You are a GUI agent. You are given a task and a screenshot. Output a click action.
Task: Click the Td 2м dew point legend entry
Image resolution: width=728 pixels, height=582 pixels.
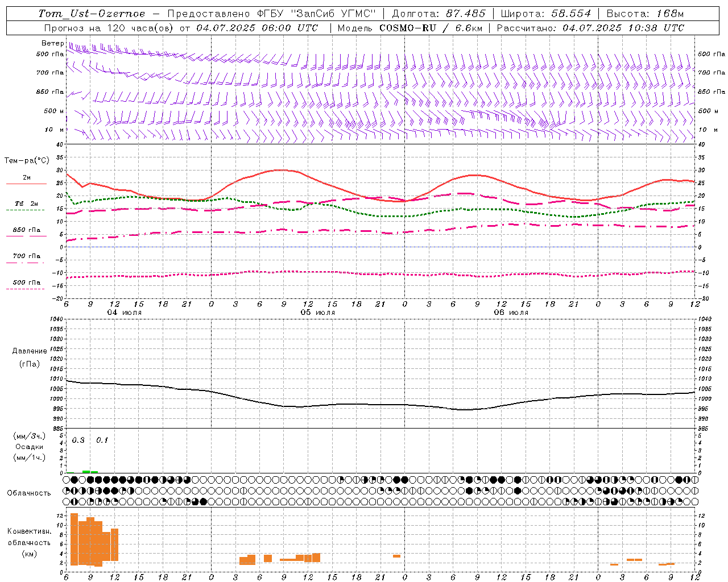pos(27,203)
